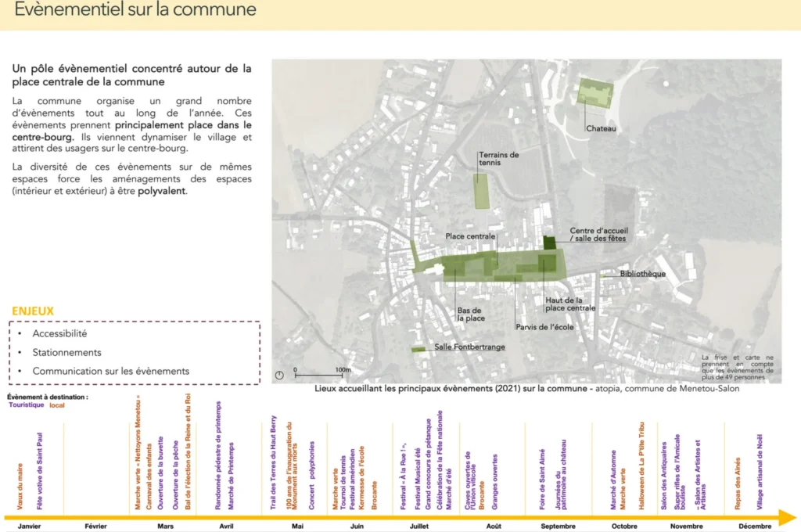This screenshot has width=801, height=532.
Task: Click the dark green Centre d'accueil square
Action: tap(549, 243)
